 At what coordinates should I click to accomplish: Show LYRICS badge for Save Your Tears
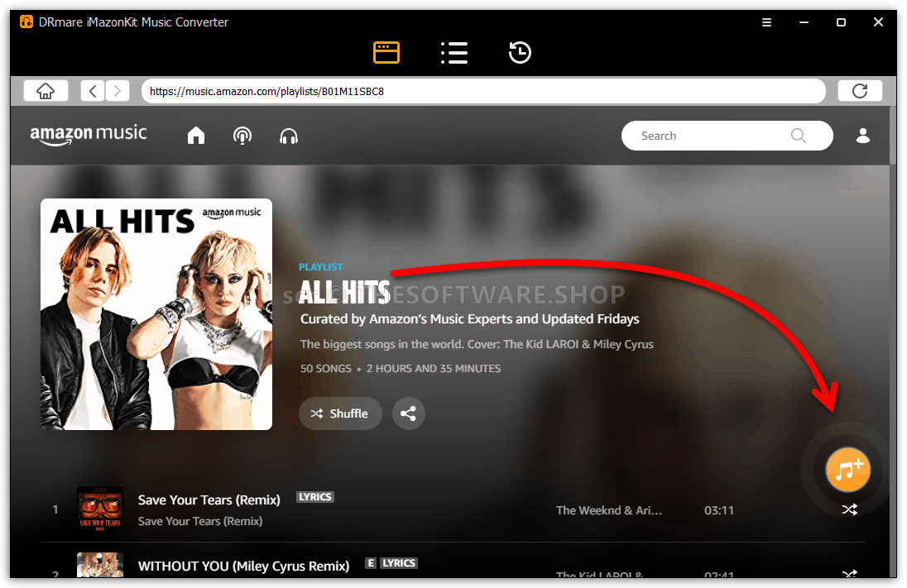(x=315, y=497)
